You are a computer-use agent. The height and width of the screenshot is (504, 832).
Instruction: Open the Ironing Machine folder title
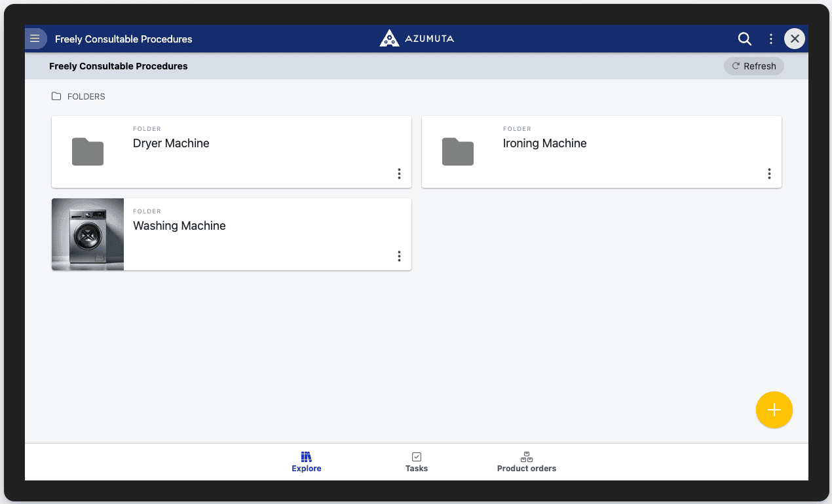(544, 143)
